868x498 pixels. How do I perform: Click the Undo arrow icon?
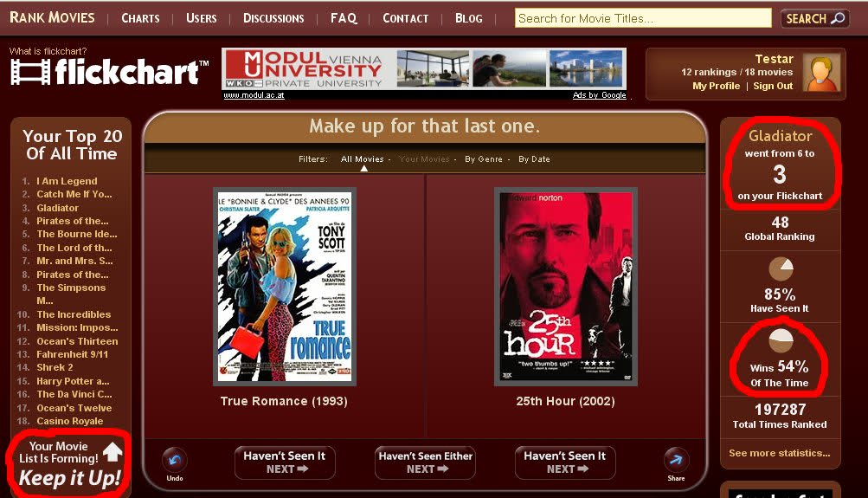pyautogui.click(x=175, y=460)
